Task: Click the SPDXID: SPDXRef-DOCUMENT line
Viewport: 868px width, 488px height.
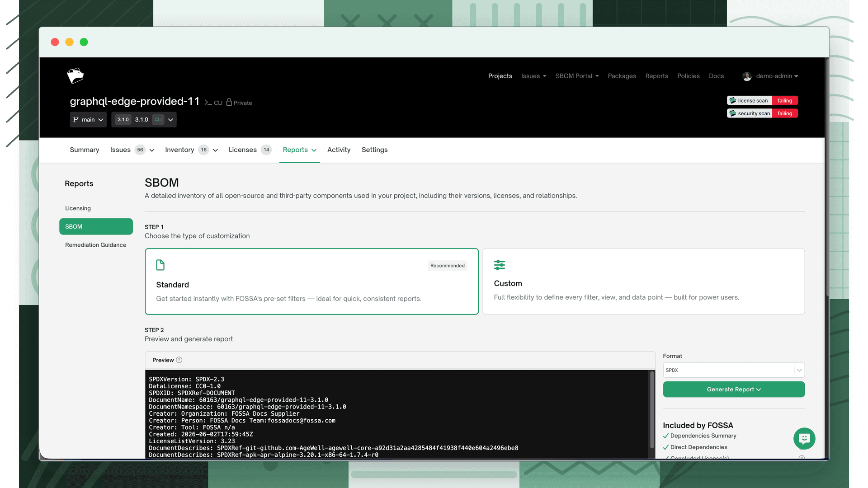Action: coord(192,393)
